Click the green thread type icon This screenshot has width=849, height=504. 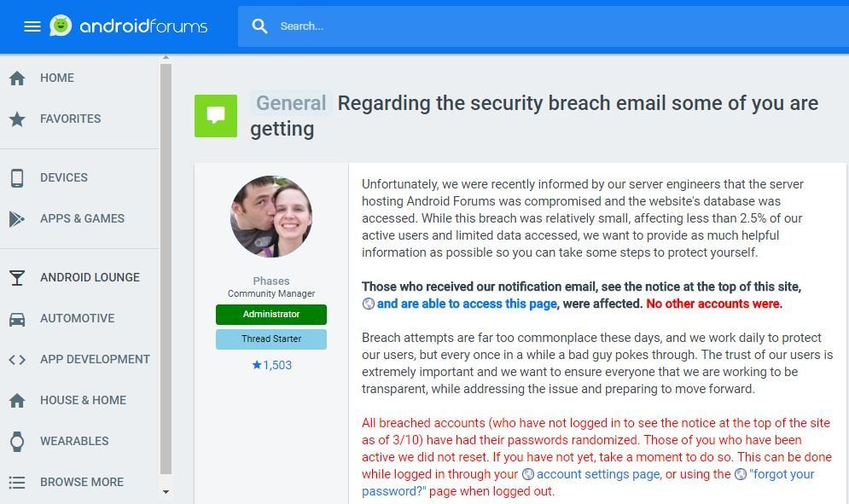216,116
